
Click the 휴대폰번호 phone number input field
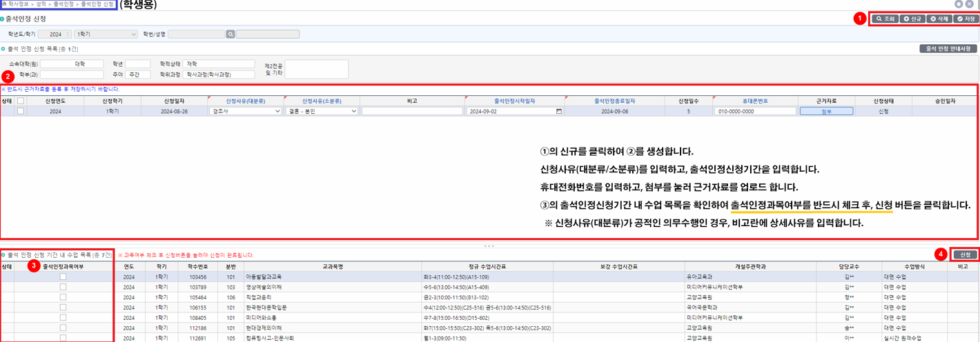(755, 111)
